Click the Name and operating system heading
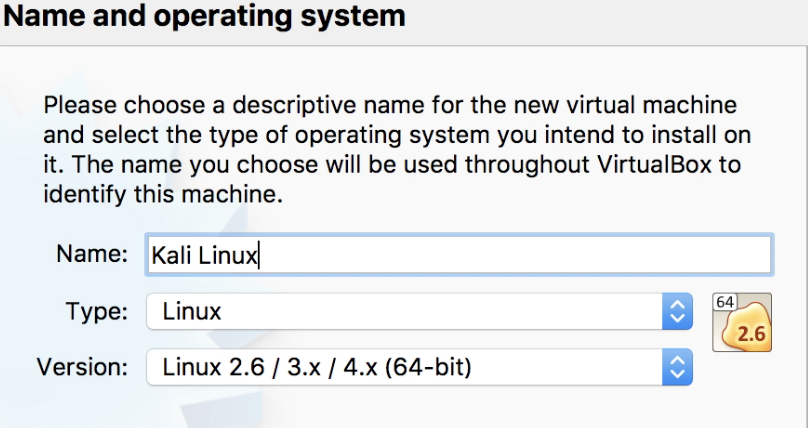The image size is (808, 428). coord(204,15)
